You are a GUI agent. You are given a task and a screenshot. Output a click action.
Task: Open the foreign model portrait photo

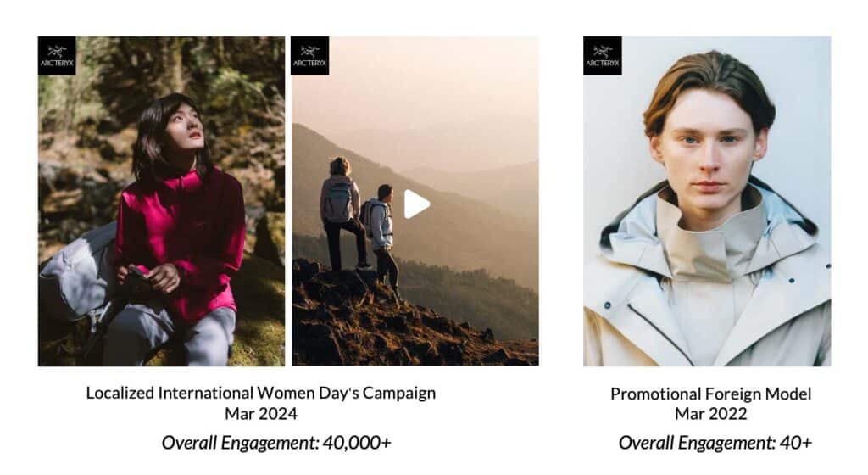pyautogui.click(x=707, y=201)
